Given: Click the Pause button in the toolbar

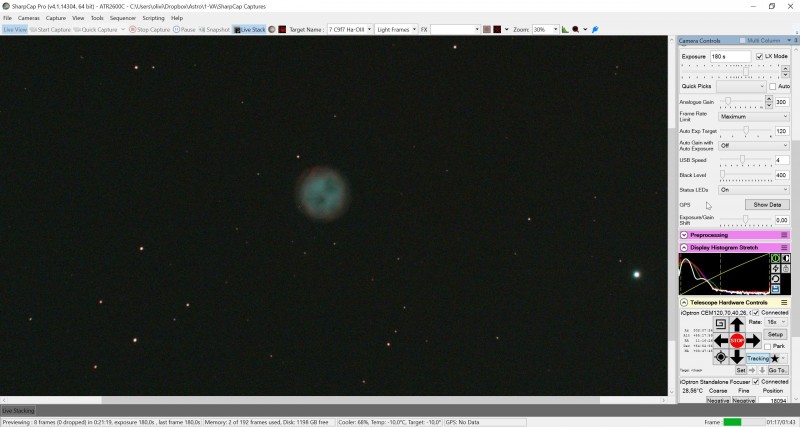Looking at the screenshot, I should [184, 30].
